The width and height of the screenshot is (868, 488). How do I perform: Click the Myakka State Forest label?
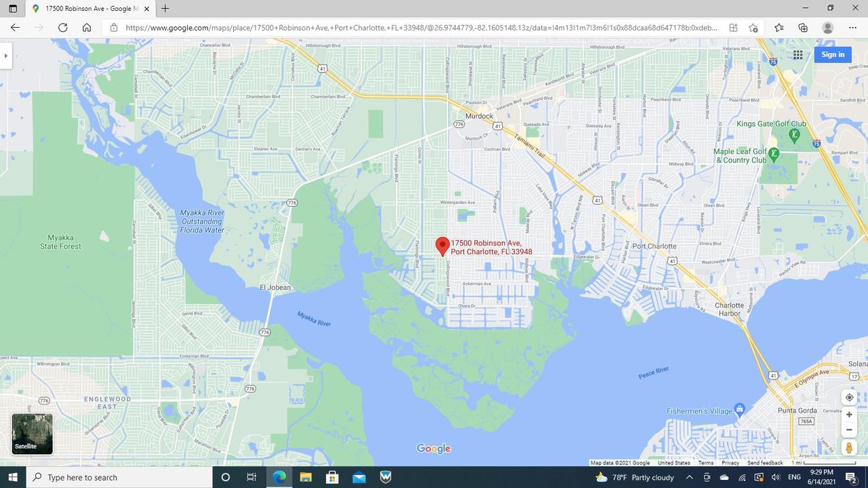coord(60,242)
